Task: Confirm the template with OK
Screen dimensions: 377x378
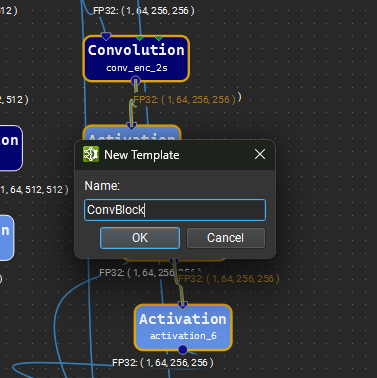Action: [140, 238]
